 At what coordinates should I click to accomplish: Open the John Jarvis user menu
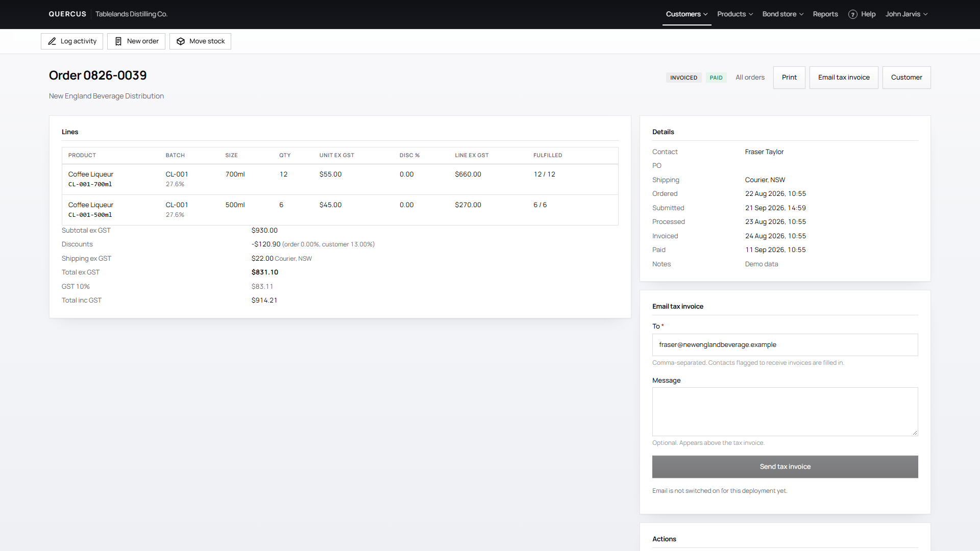[x=906, y=14]
